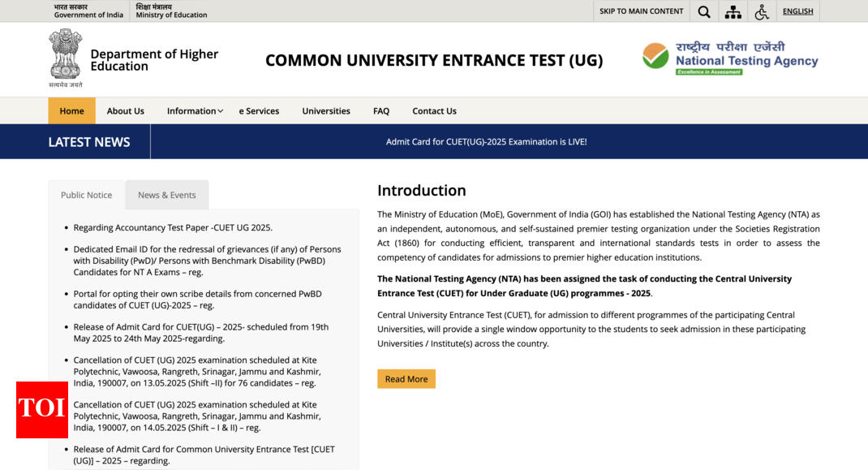Open Dedicated Email ID for grievances notice
This screenshot has height=470, width=868.
207,261
